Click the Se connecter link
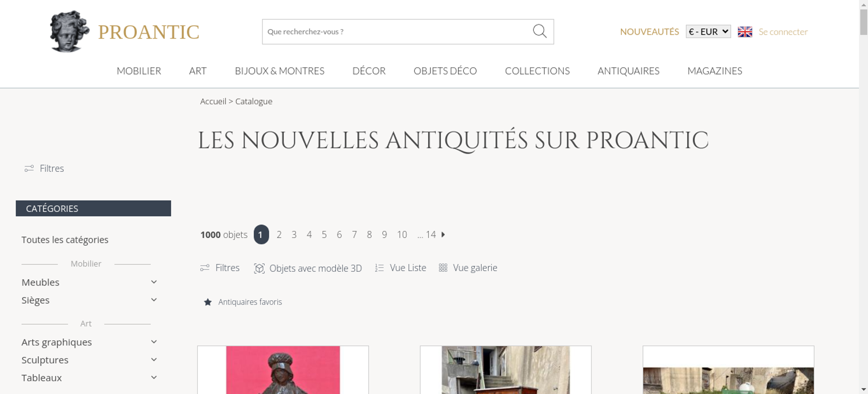This screenshot has height=394, width=868. pos(783,32)
